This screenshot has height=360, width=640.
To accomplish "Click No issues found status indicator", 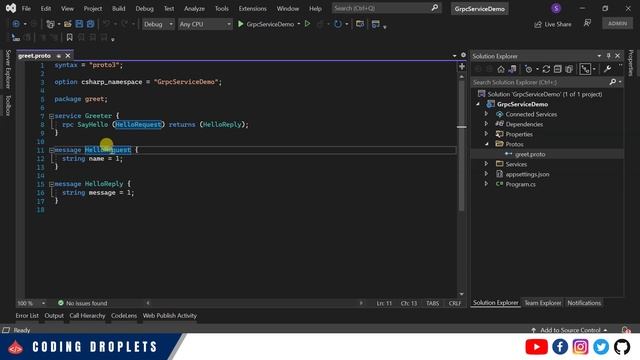I will (x=82, y=303).
